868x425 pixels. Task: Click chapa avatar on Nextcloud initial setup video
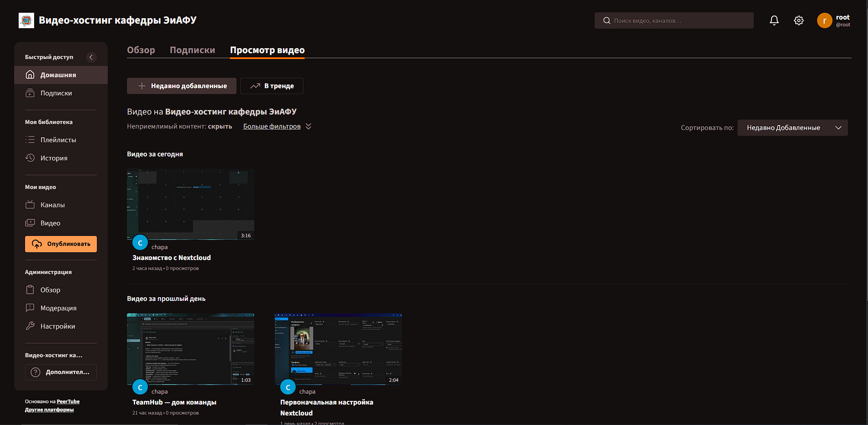click(x=288, y=387)
